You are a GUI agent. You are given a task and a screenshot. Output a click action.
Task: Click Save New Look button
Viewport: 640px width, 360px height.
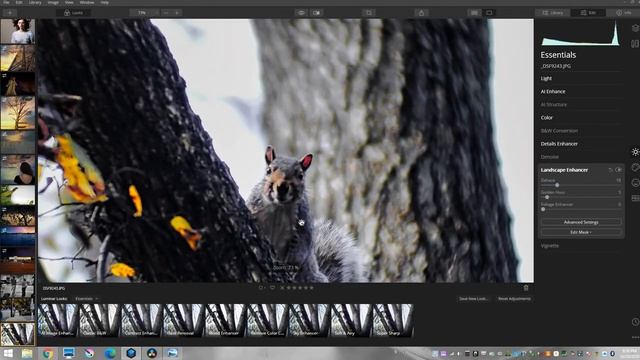pos(473,299)
